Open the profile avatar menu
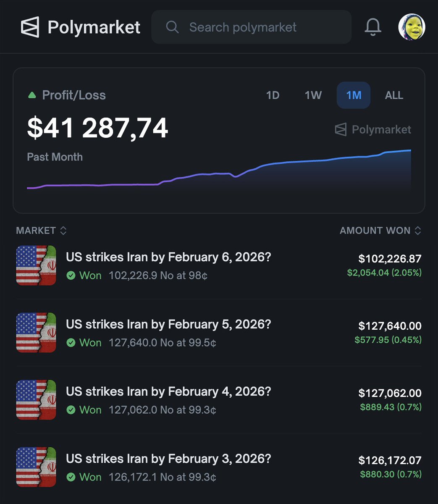 [412, 27]
